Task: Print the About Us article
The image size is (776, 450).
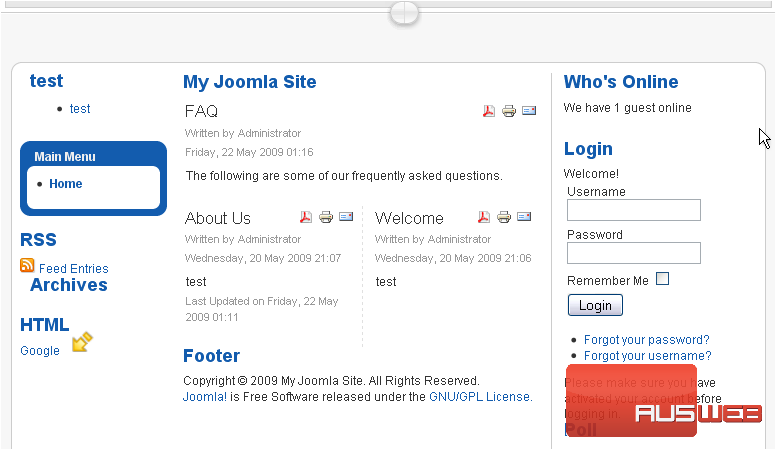Action: [326, 217]
